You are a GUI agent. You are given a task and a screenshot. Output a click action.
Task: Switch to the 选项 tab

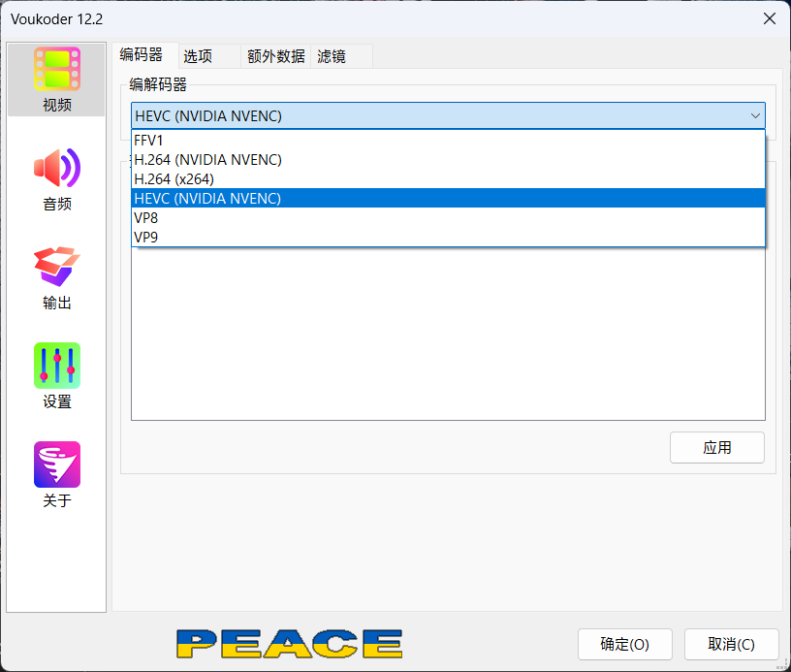[x=198, y=56]
